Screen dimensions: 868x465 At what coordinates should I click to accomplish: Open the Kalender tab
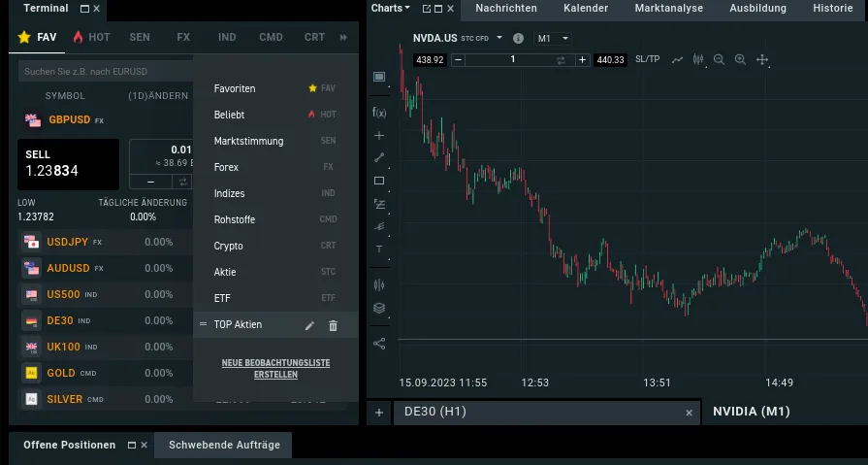click(586, 9)
